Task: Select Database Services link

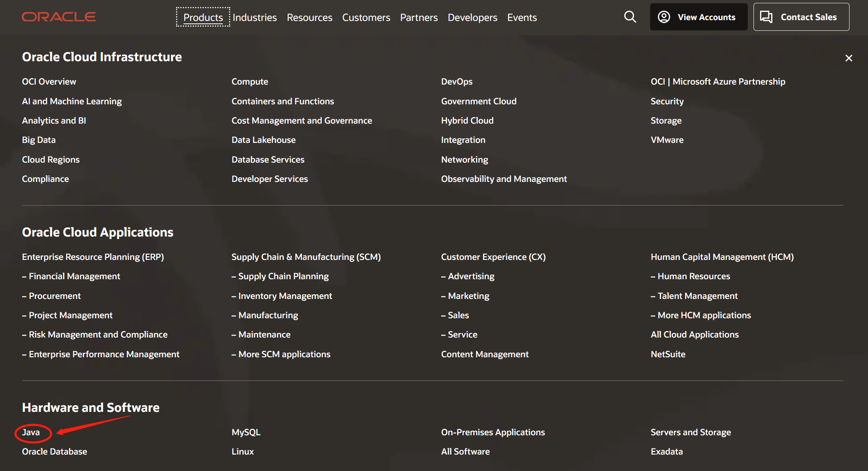Action: tap(268, 159)
